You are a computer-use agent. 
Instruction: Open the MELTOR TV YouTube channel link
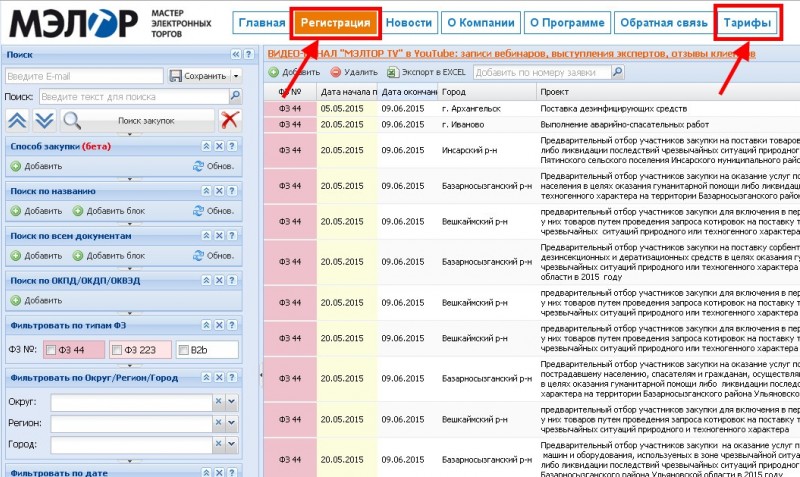pyautogui.click(x=511, y=54)
